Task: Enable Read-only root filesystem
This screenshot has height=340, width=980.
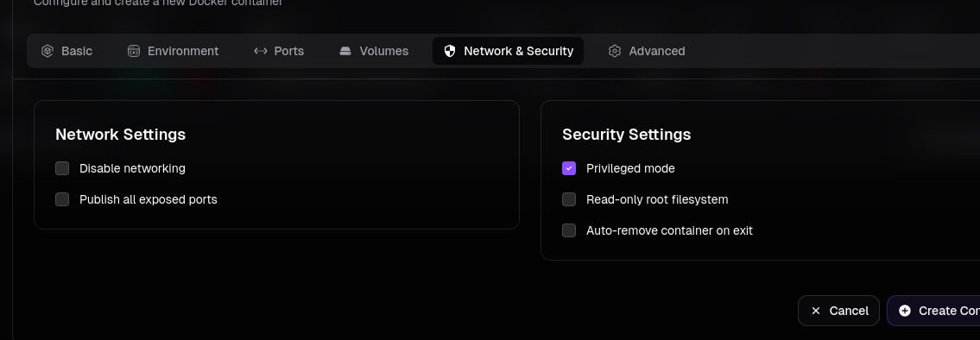Action: click(x=569, y=199)
